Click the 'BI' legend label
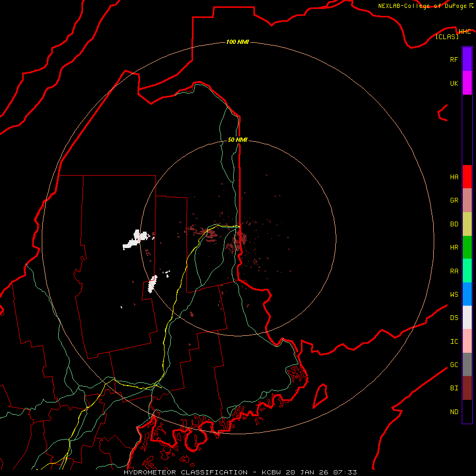This screenshot has width=476, height=476. (454, 388)
